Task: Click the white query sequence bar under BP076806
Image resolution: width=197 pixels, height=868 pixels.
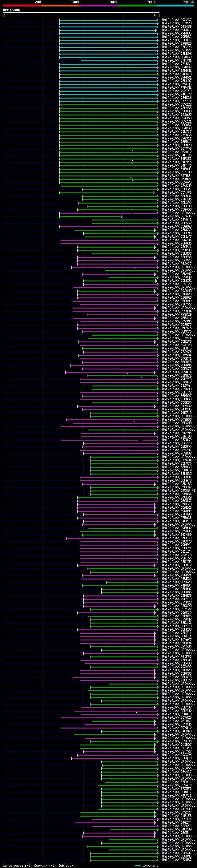Action: [x=81, y=13]
